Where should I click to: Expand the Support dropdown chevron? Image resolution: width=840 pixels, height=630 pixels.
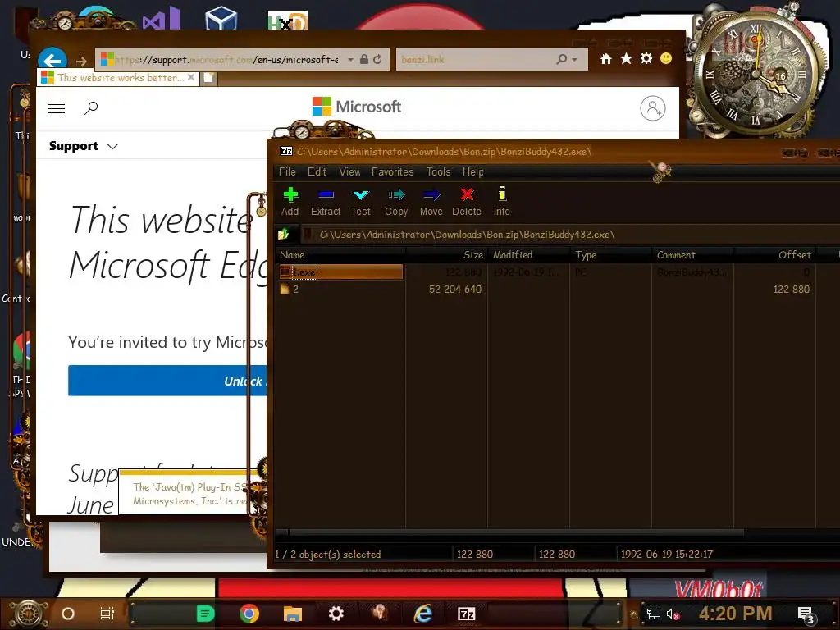click(x=112, y=147)
